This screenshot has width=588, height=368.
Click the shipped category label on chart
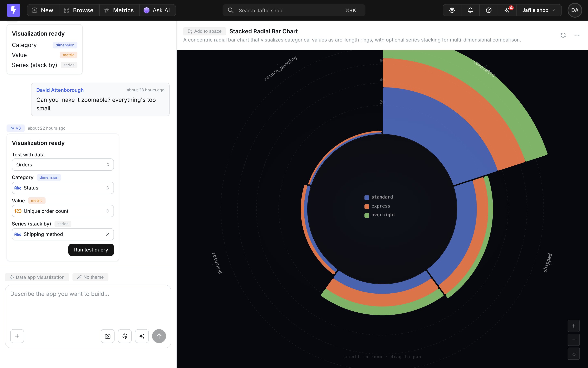point(548,263)
